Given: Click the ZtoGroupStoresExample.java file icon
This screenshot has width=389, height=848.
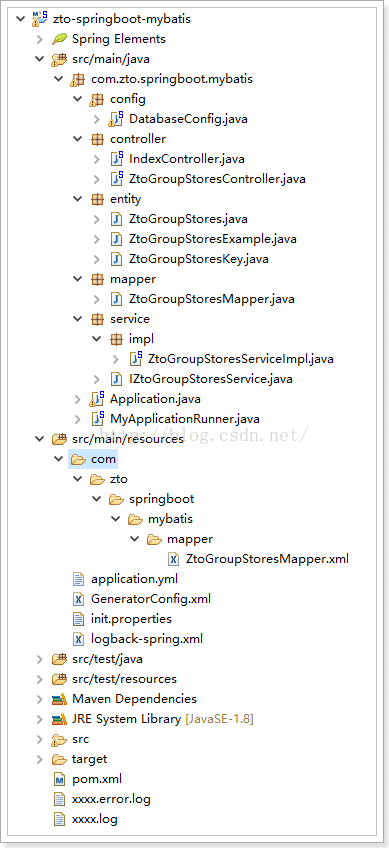Looking at the screenshot, I should (x=116, y=239).
